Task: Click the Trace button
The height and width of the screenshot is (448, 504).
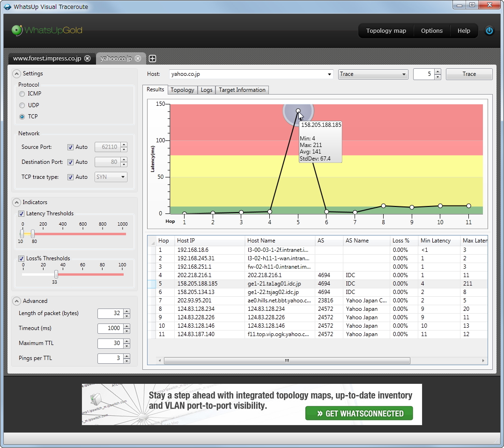Action: click(469, 74)
